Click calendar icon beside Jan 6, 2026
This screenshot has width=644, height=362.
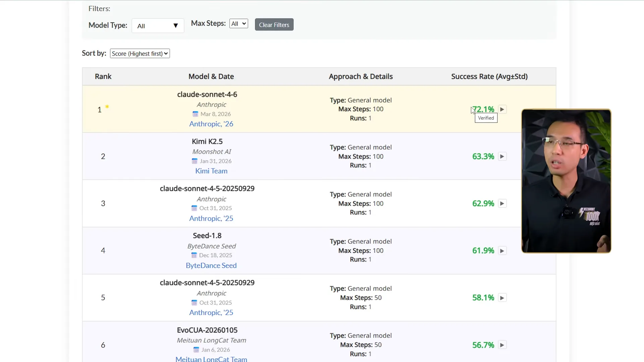(196, 350)
